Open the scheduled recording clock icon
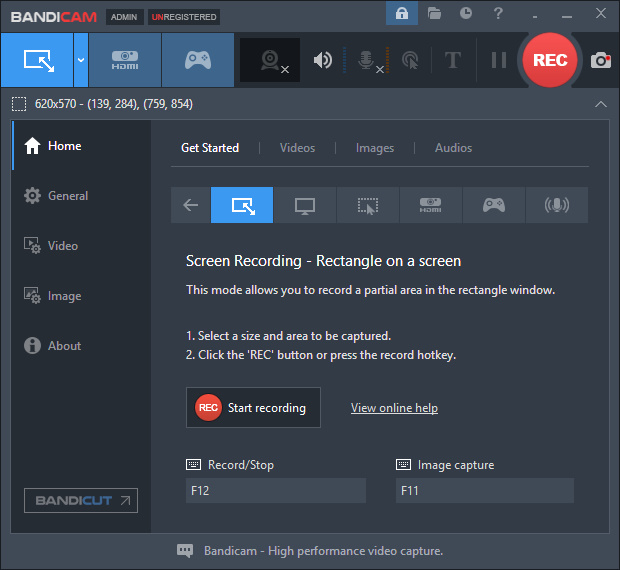 pyautogui.click(x=466, y=13)
